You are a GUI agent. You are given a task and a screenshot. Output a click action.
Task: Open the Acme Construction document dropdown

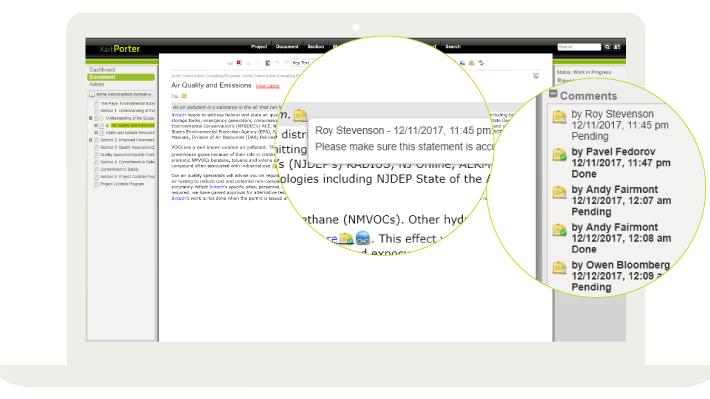point(121,94)
